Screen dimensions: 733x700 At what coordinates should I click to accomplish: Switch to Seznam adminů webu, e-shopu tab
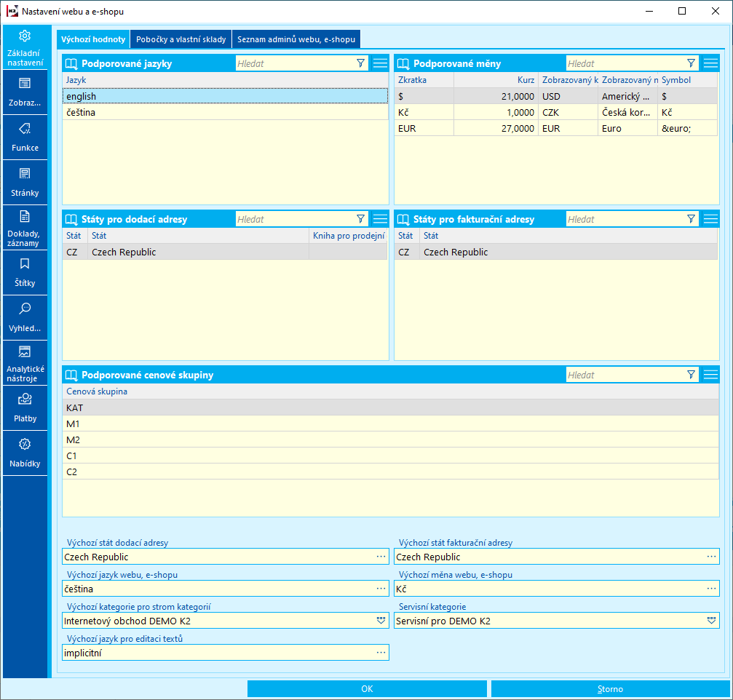(x=296, y=39)
